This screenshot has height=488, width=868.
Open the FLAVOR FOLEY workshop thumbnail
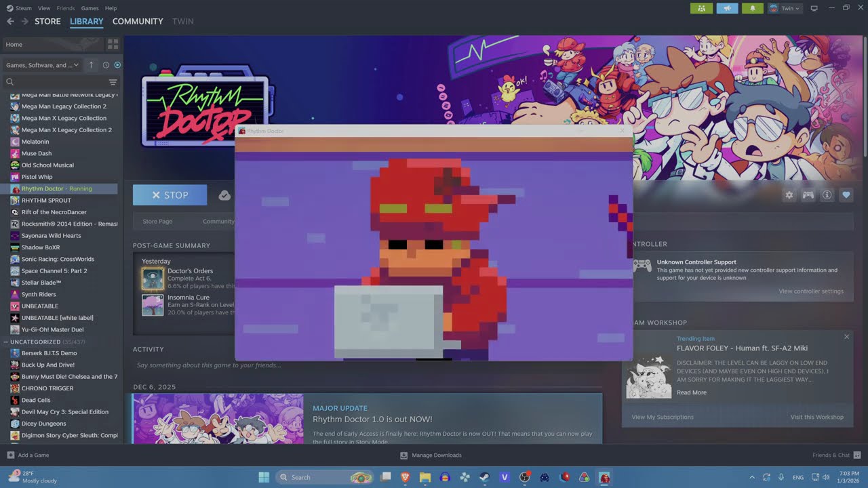pyautogui.click(x=649, y=377)
